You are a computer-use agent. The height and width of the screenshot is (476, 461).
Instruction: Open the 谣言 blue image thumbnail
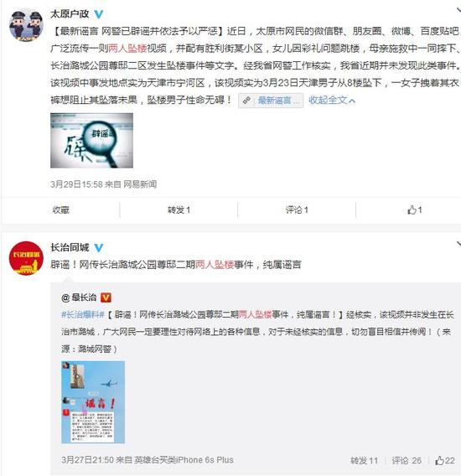[x=93, y=402]
